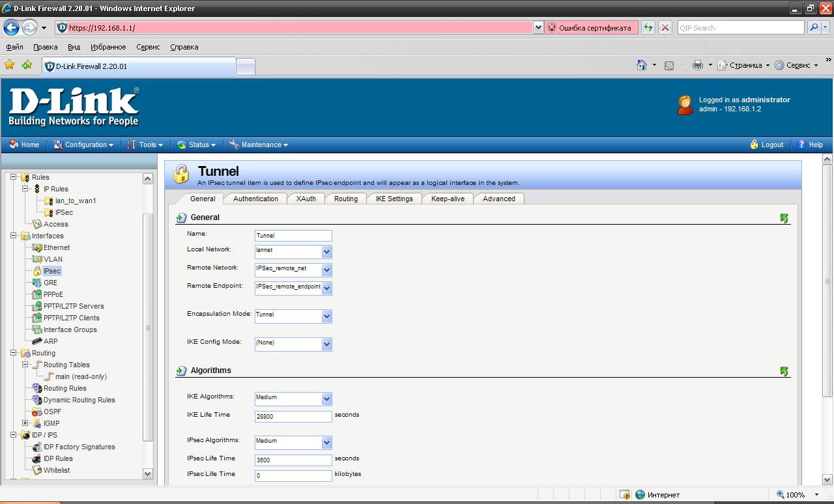Open the Local Network dropdown
Viewport: 834px width, 504px height.
[326, 251]
